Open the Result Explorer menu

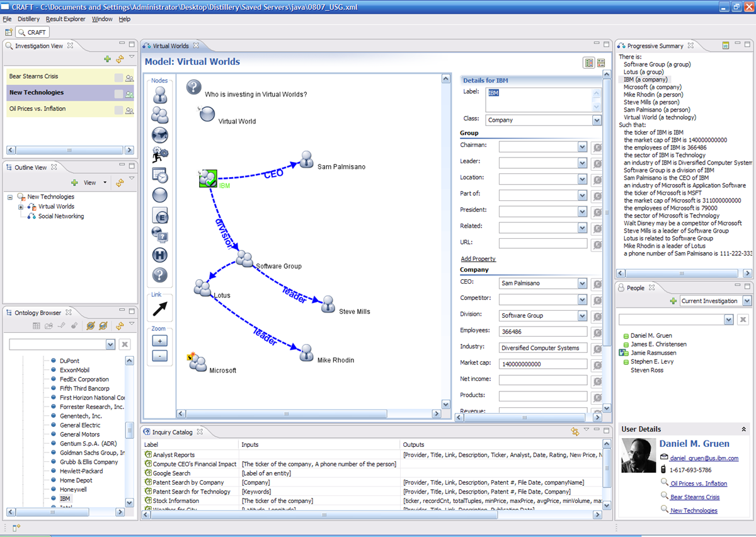[66, 19]
